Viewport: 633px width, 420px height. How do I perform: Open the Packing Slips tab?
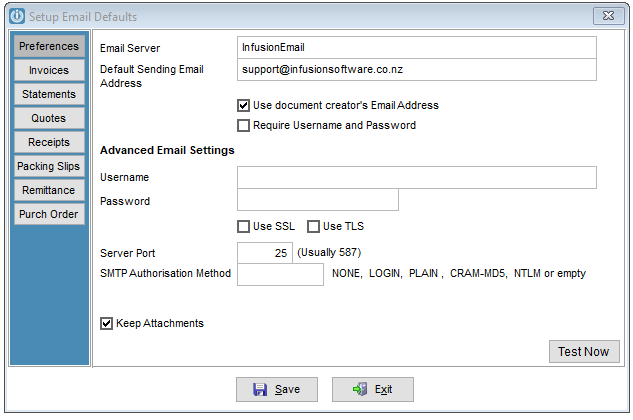(49, 166)
